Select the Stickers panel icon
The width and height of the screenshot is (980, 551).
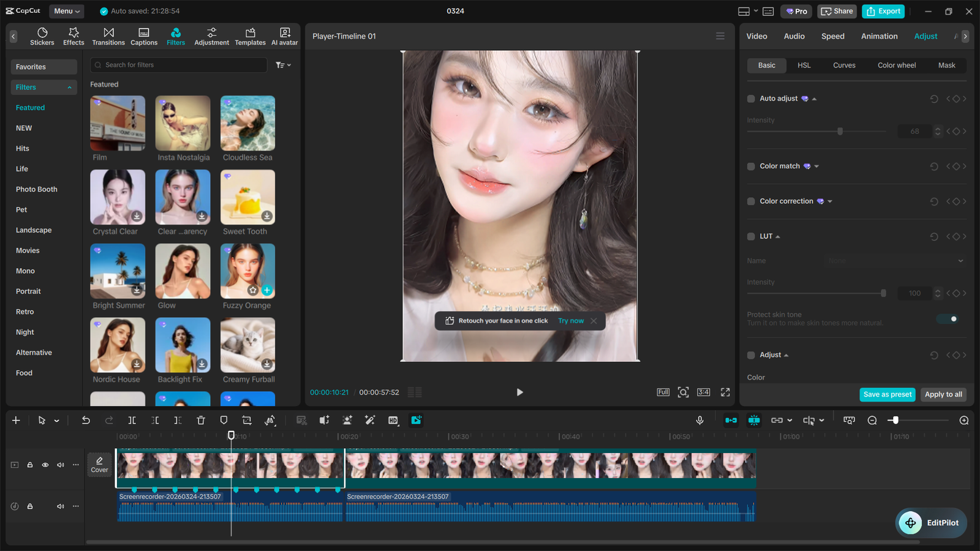coord(42,36)
